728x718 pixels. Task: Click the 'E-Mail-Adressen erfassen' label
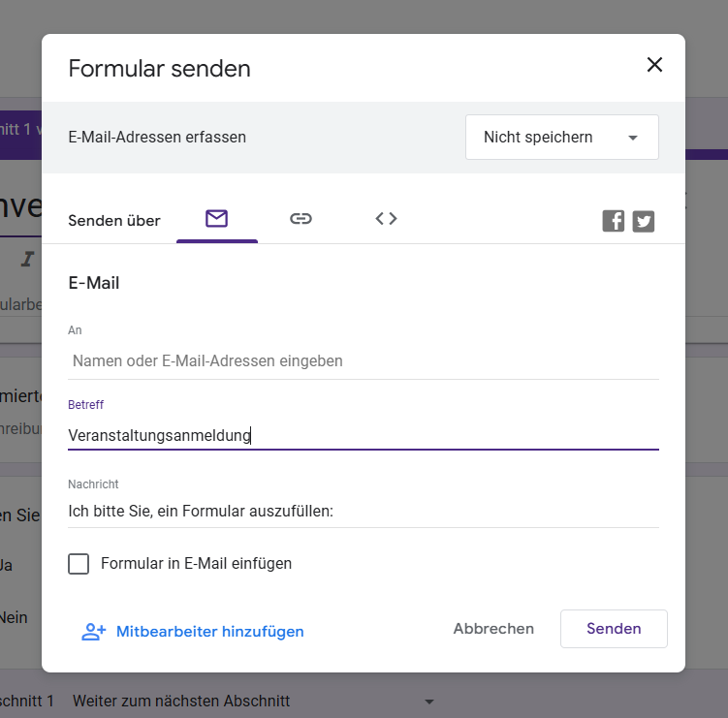[x=157, y=138]
